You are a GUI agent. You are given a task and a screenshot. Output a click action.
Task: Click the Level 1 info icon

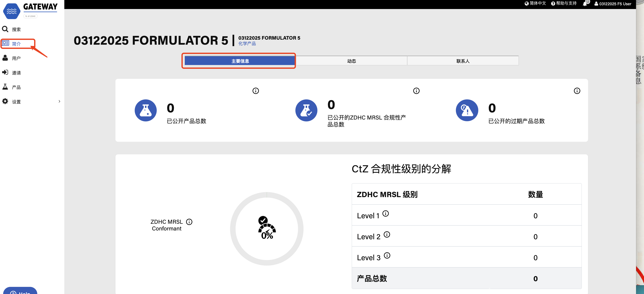386,213
